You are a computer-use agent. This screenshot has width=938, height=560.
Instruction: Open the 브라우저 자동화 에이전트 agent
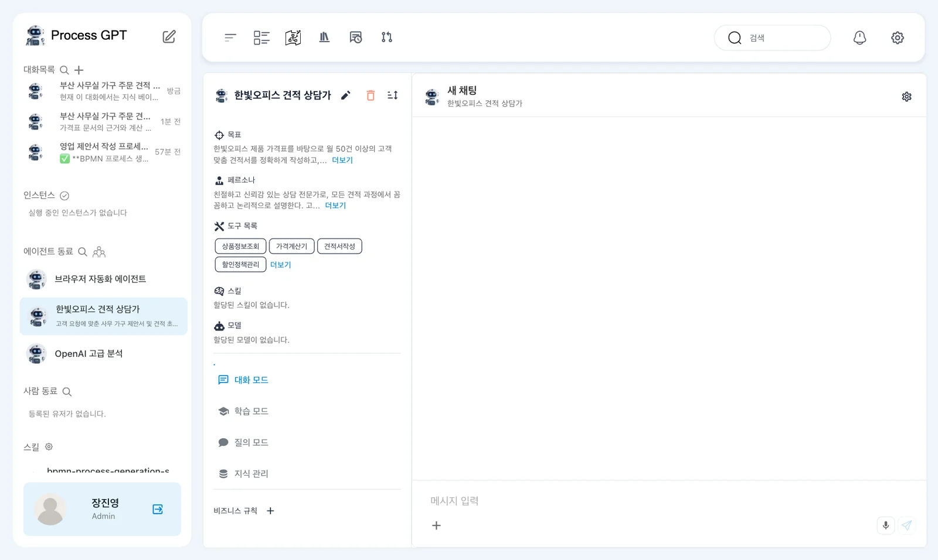click(103, 279)
